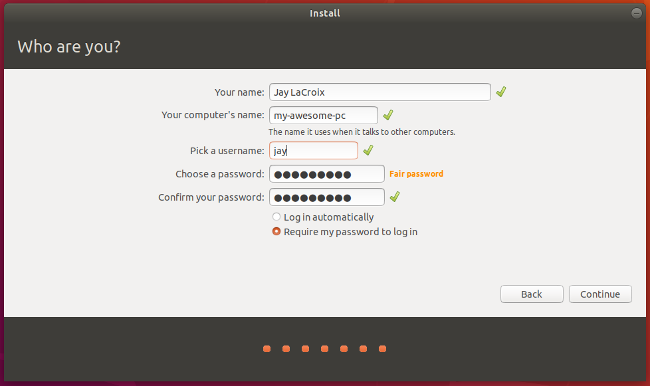Click the checkmark next to computer's name field

tap(388, 115)
